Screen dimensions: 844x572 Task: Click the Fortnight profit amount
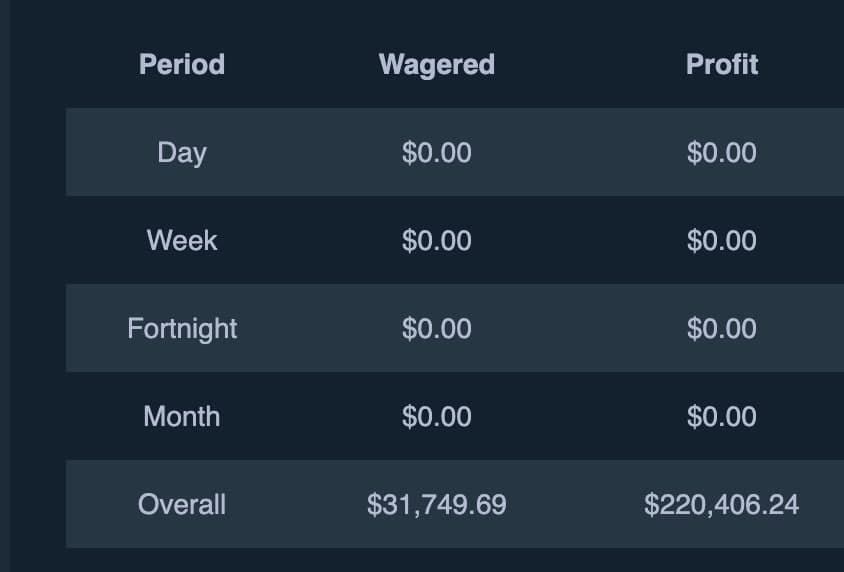click(x=722, y=329)
